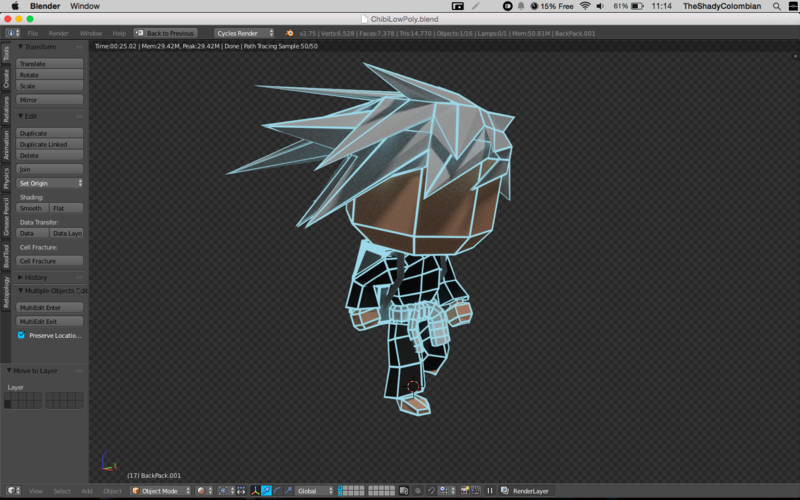Pause the viewport render preview
Viewport: 800px width, 500px height.
point(490,491)
